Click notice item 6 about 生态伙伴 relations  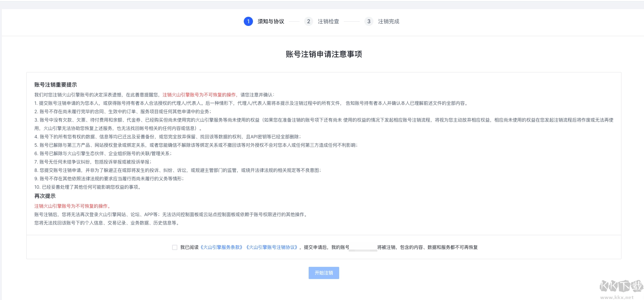(103, 154)
